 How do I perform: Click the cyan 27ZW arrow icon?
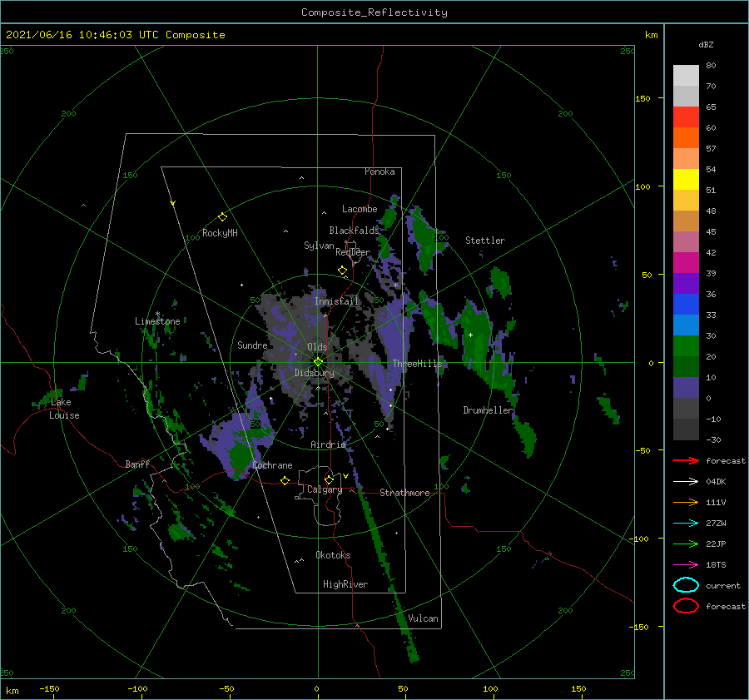tap(686, 524)
